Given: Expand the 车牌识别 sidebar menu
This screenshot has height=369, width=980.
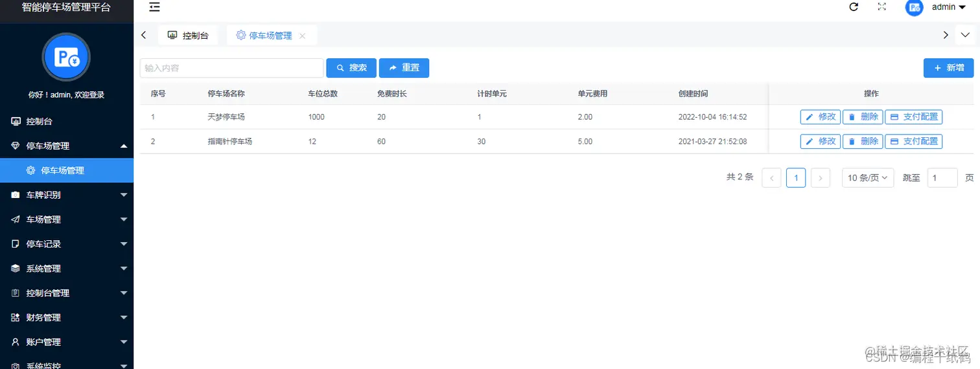Looking at the screenshot, I should tap(67, 195).
